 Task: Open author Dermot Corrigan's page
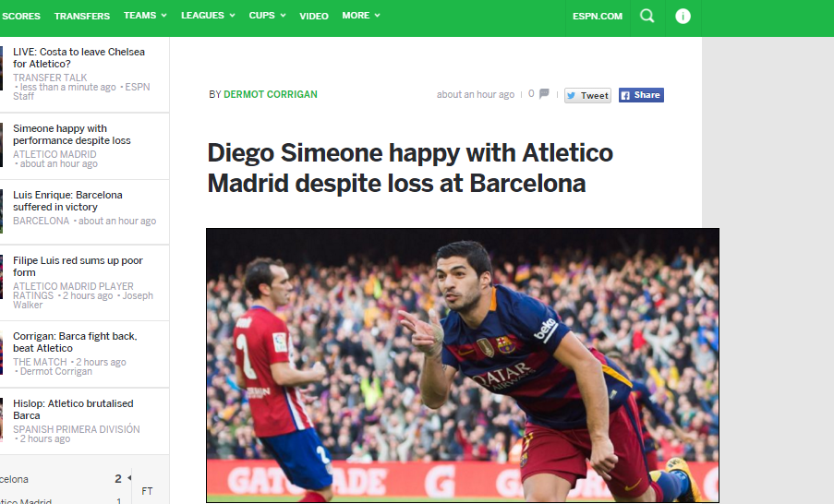click(271, 94)
